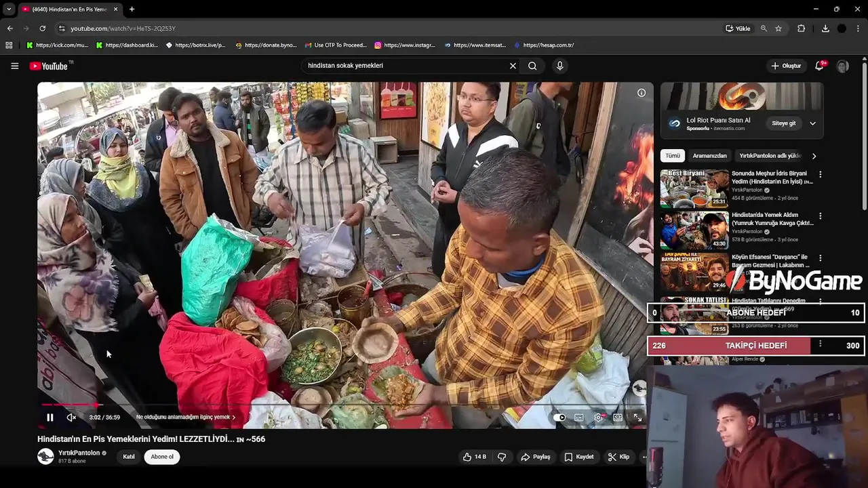The width and height of the screenshot is (868, 488).
Task: Open the YouTube hamburger guide menu
Action: [x=14, y=66]
